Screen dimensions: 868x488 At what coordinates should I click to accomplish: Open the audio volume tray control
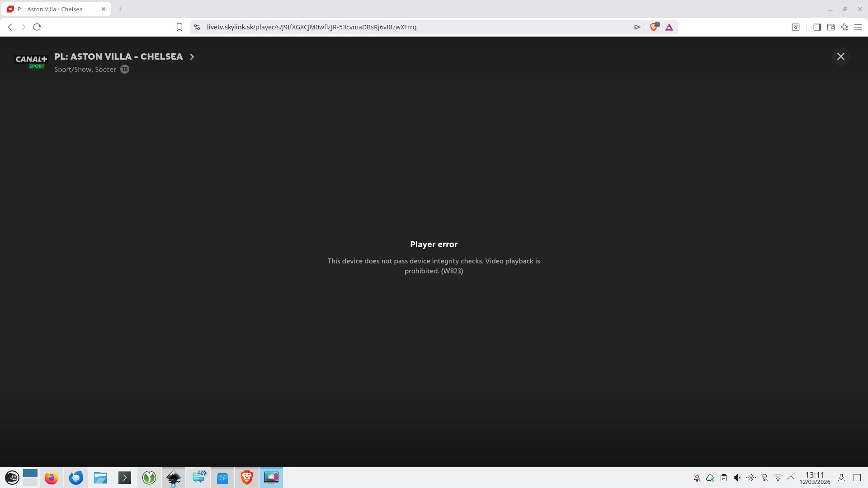(737, 478)
